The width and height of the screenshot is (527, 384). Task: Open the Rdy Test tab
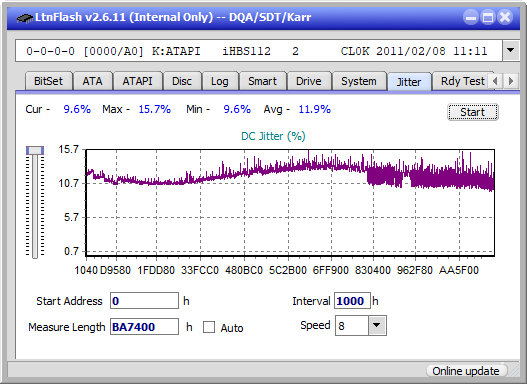pos(462,81)
